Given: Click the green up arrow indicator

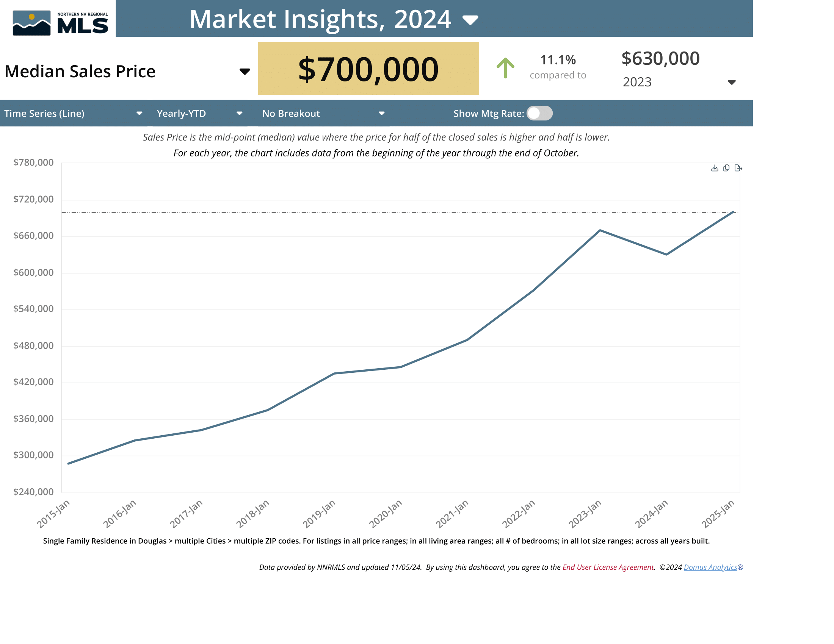Looking at the screenshot, I should 505,68.
